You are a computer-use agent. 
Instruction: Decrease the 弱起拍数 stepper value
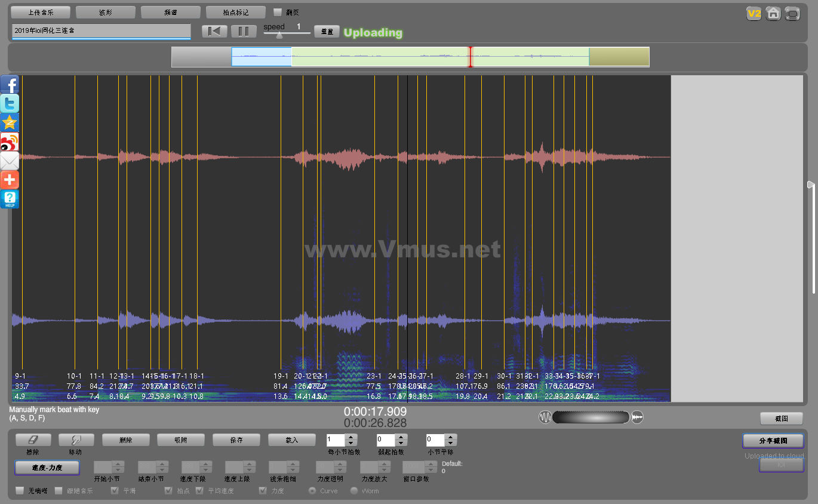point(401,443)
